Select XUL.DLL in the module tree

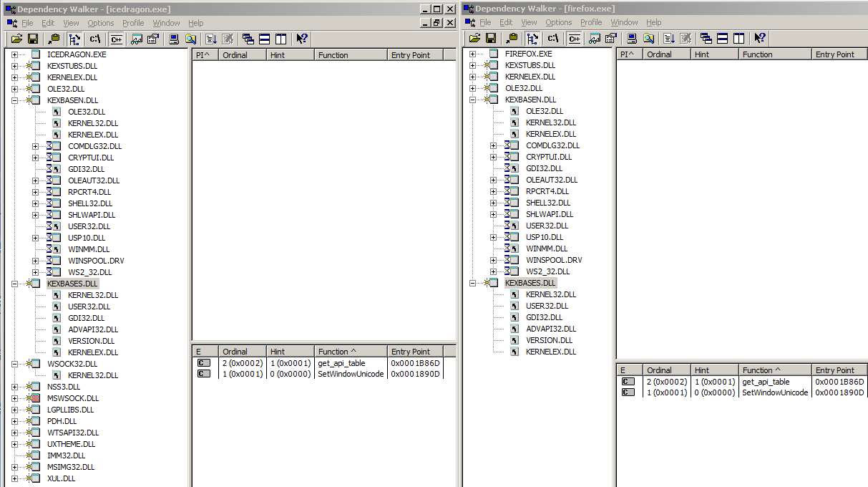click(x=61, y=478)
